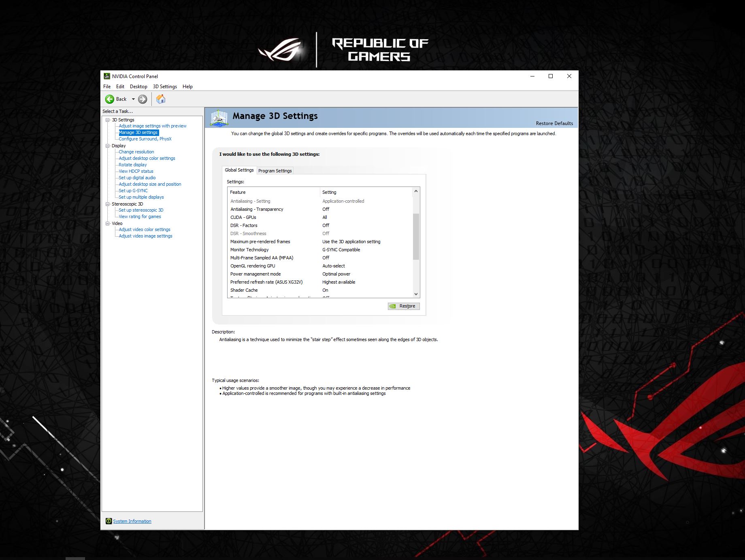Click the G-SYNC Compatible setting value
This screenshot has width=745, height=560.
(x=341, y=250)
